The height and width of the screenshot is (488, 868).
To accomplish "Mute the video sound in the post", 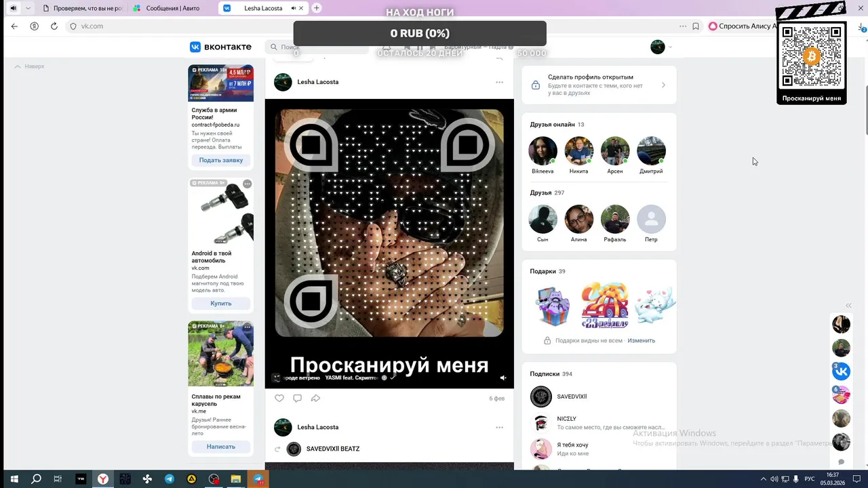I will [503, 378].
